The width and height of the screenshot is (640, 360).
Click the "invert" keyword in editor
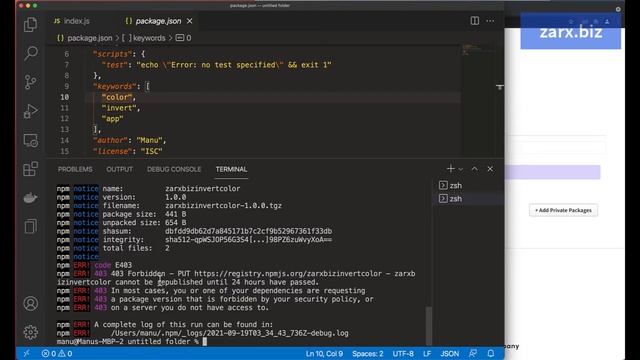click(x=120, y=108)
